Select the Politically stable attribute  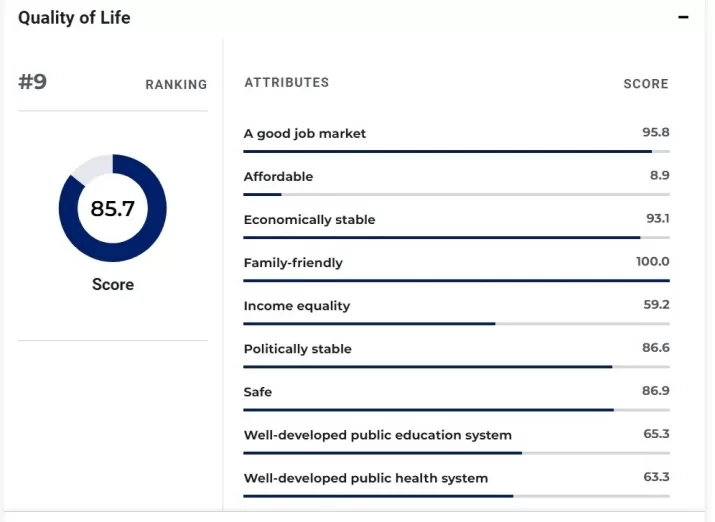(x=297, y=349)
